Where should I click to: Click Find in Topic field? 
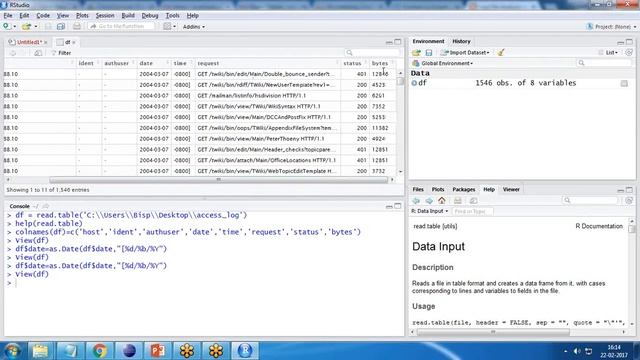click(x=472, y=211)
